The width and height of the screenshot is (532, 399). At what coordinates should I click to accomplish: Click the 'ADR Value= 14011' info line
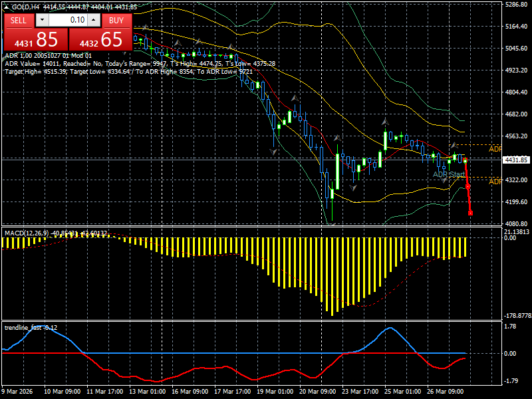140,63
